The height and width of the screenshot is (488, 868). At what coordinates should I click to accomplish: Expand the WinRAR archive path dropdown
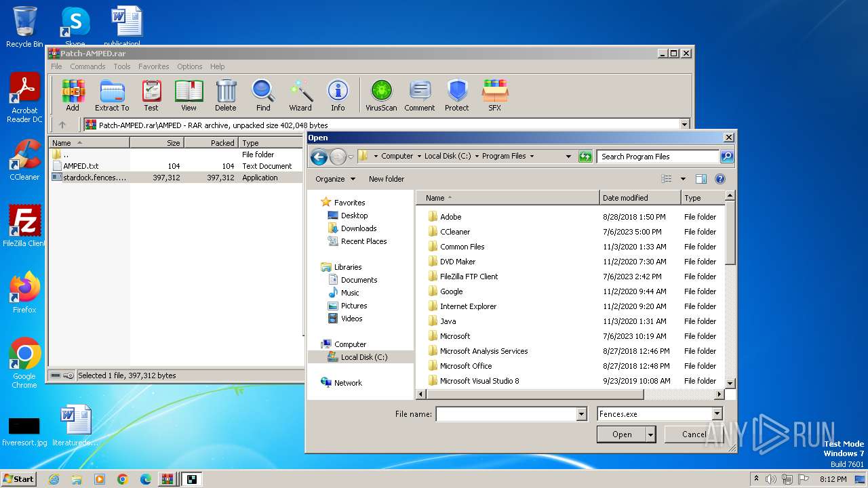(x=684, y=125)
